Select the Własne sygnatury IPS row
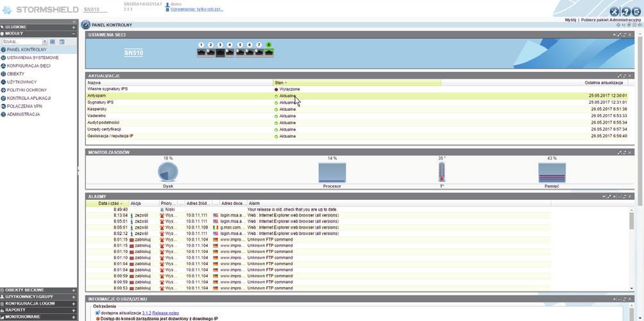Viewport: 644px width, 321px height. point(357,89)
